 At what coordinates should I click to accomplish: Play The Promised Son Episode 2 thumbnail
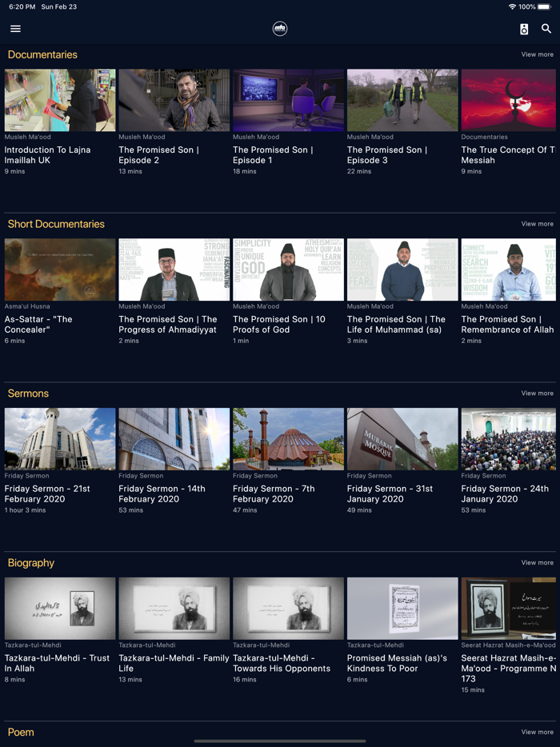point(174,100)
